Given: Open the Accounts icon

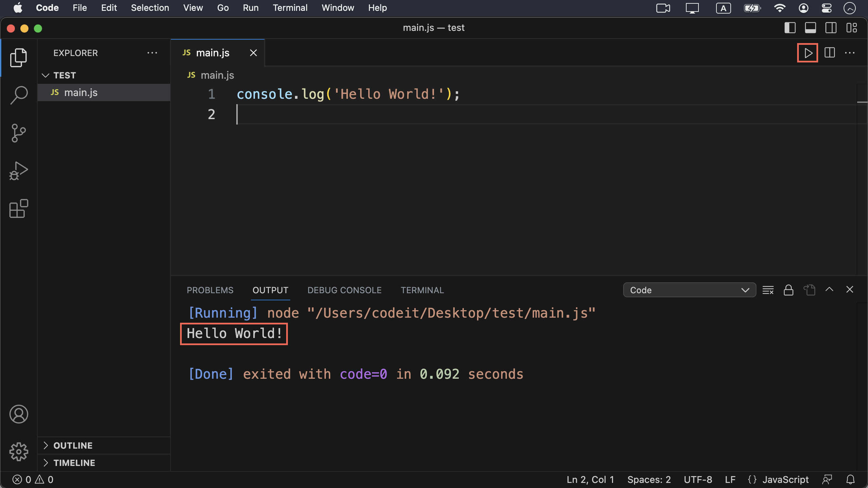Looking at the screenshot, I should 19,414.
